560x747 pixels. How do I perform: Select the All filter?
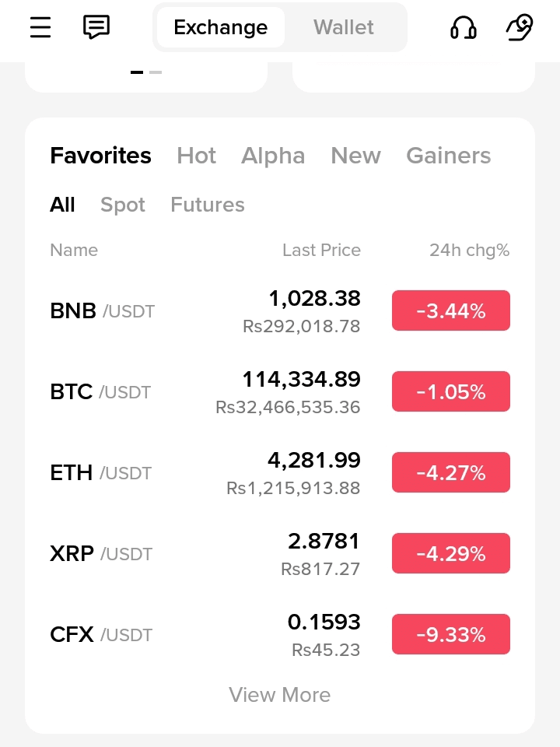(x=62, y=205)
